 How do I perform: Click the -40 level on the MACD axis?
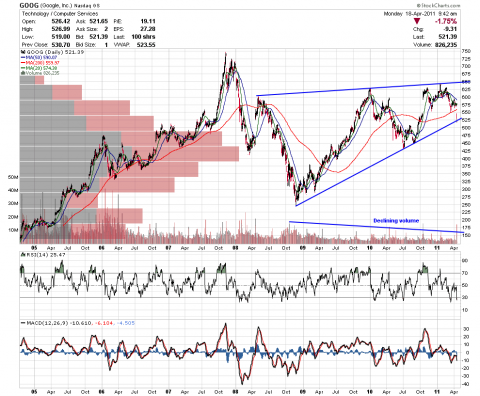[466, 384]
